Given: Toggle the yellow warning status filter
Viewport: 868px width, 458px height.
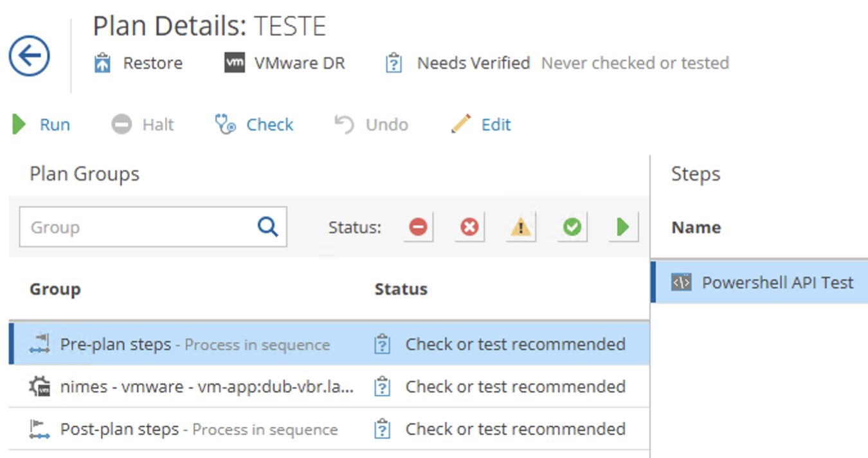Looking at the screenshot, I should click(x=520, y=227).
